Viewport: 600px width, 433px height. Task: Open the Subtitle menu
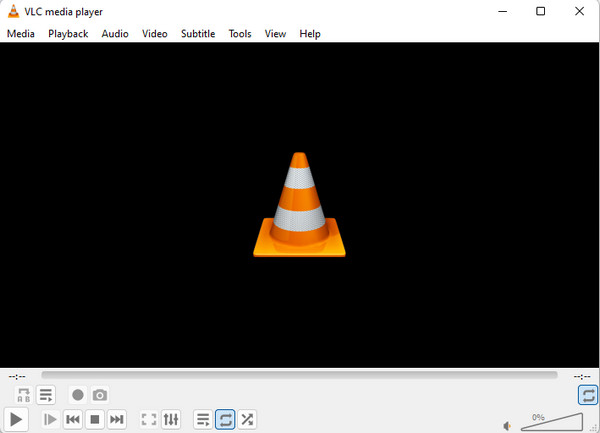coord(198,34)
